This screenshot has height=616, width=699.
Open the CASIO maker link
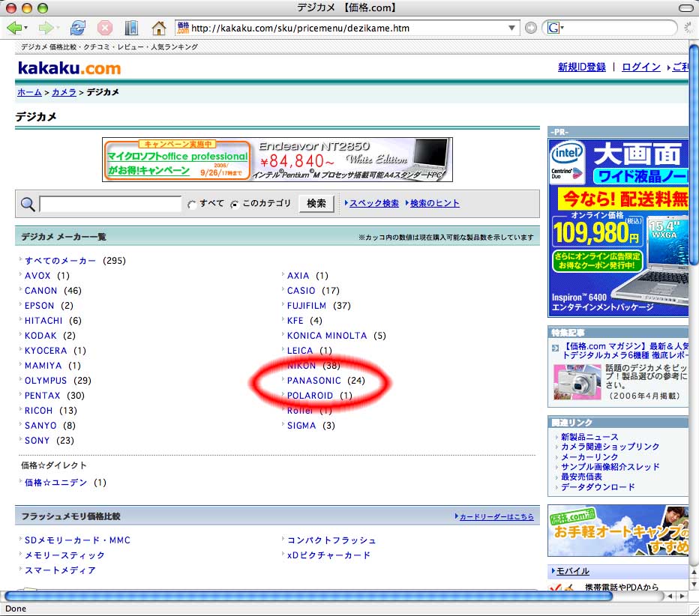[x=301, y=291]
